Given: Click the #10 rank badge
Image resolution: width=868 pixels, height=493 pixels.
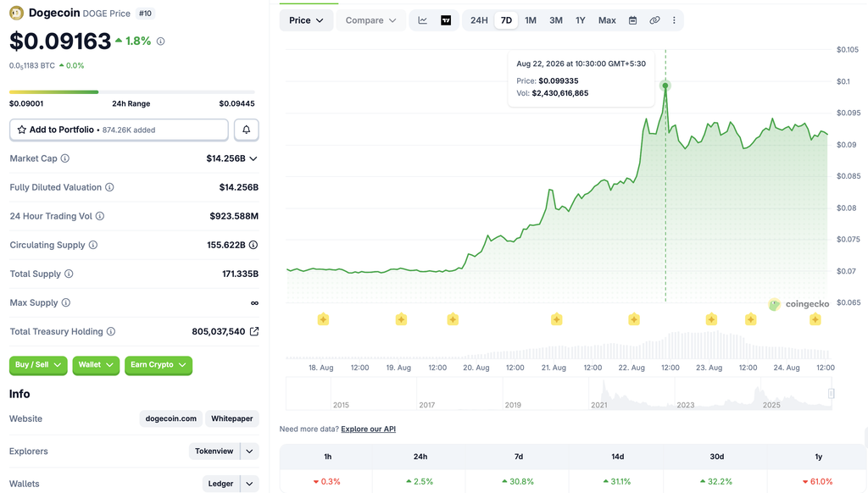Looking at the screenshot, I should [145, 14].
